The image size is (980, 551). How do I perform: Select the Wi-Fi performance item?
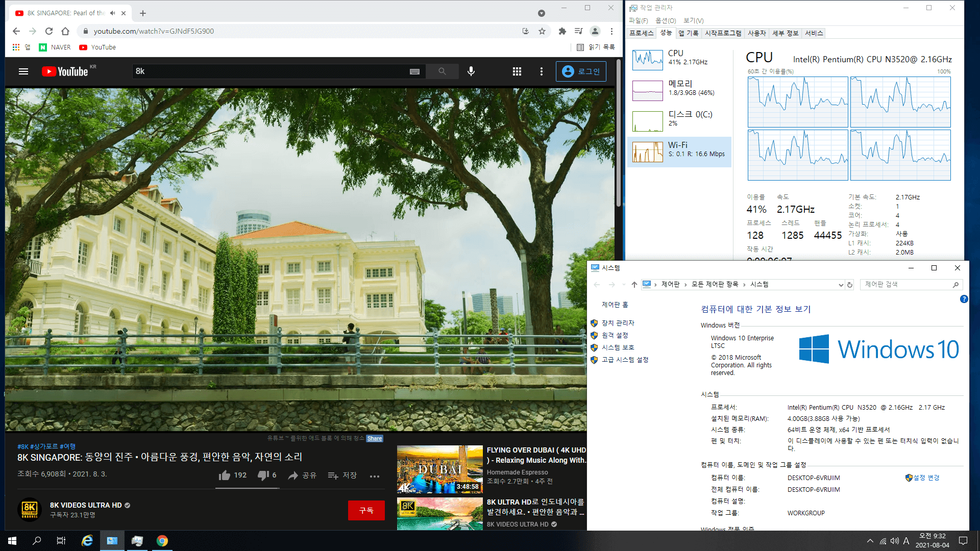(679, 152)
